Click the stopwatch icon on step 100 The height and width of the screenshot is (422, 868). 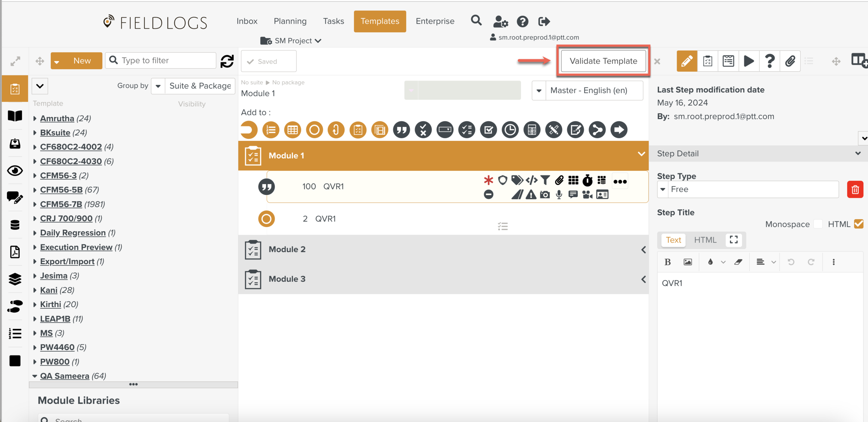(x=587, y=180)
